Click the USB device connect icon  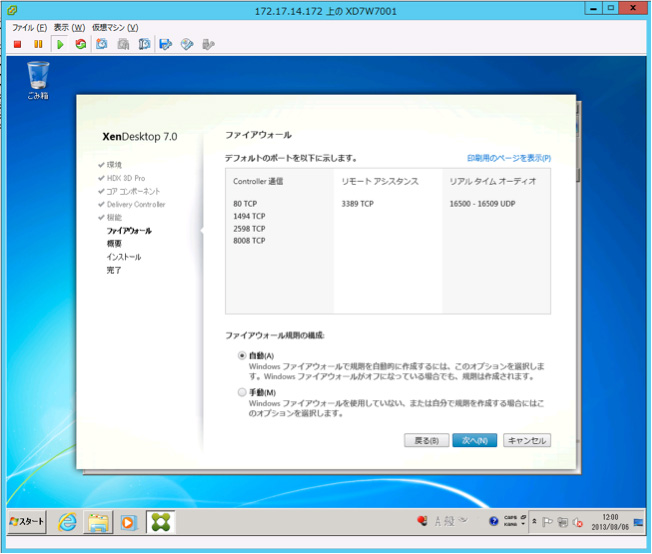[208, 44]
